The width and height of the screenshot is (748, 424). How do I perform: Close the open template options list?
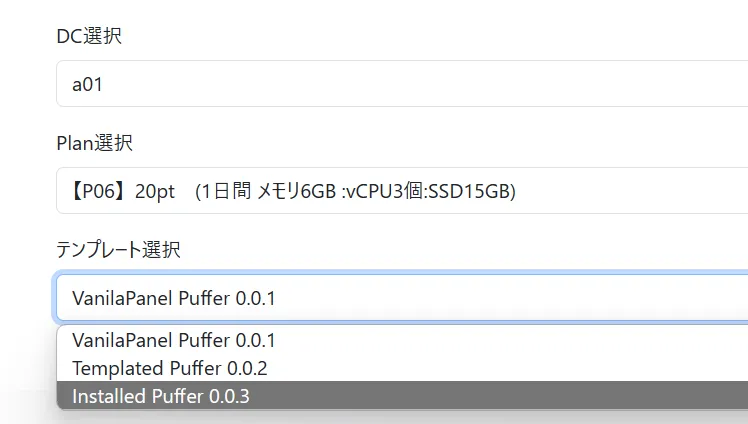pos(400,298)
